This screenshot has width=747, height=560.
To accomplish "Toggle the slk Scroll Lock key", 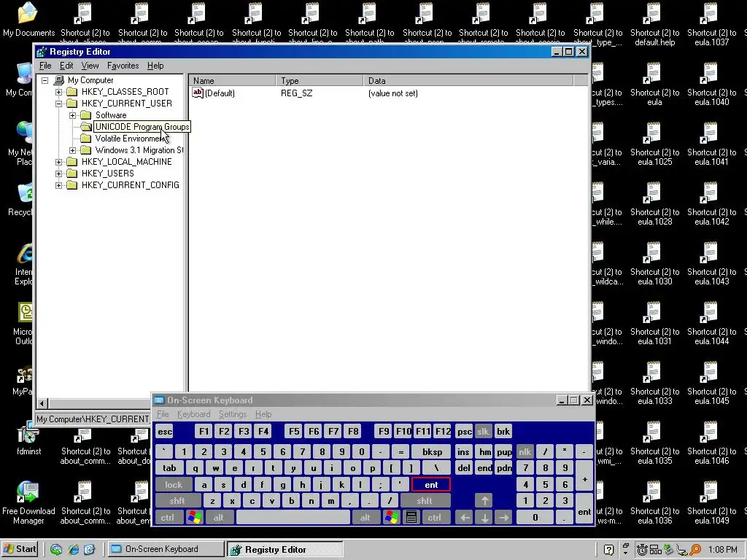I will tap(483, 432).
